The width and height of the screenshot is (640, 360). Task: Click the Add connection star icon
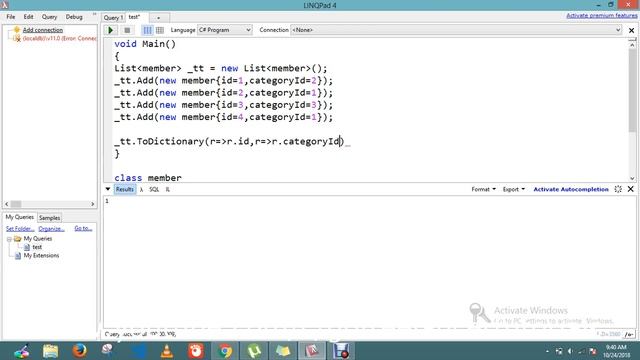[17, 30]
